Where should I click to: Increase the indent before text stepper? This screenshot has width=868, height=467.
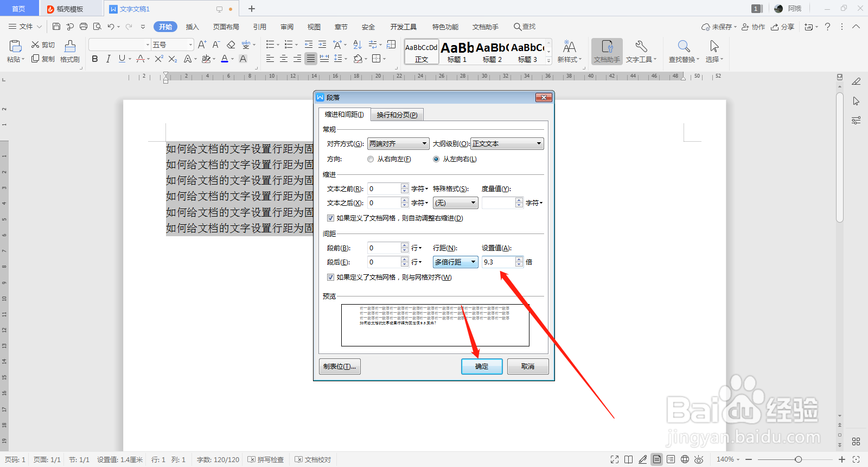pos(405,186)
